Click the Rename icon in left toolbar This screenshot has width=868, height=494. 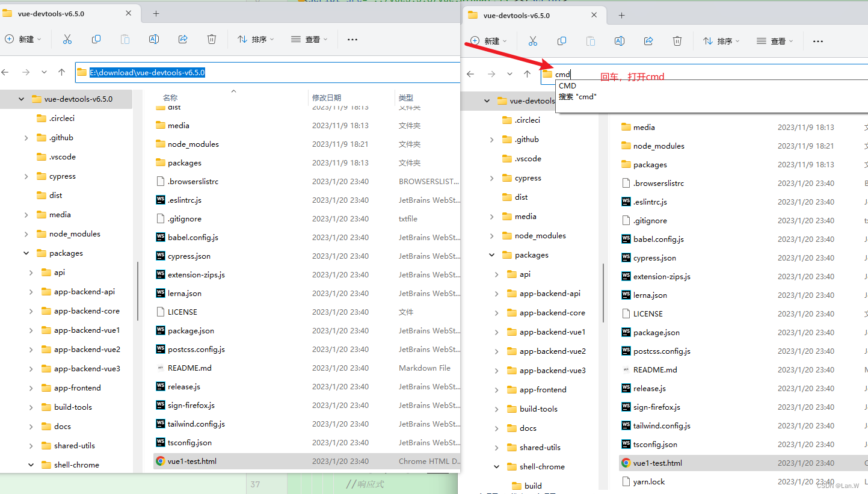click(x=154, y=39)
